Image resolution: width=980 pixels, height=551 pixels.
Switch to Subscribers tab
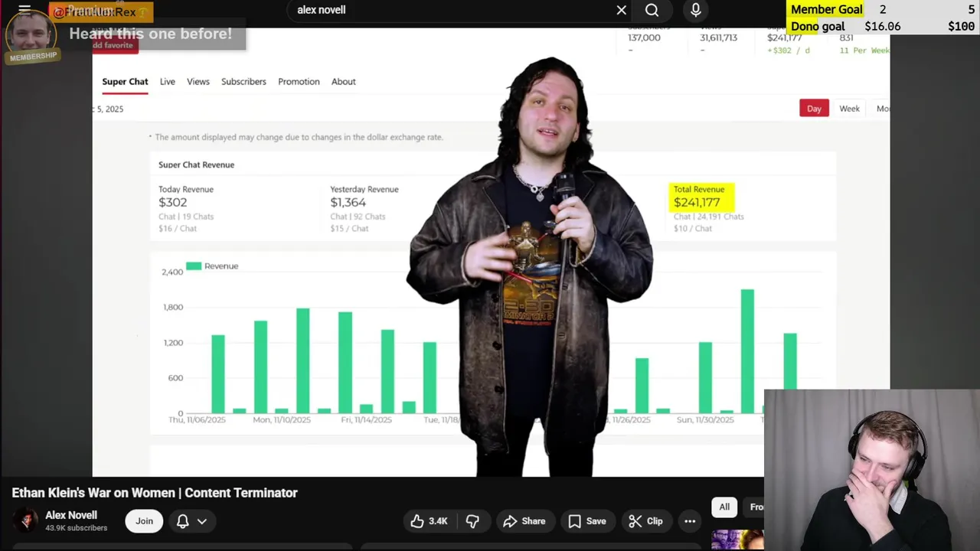(x=243, y=82)
